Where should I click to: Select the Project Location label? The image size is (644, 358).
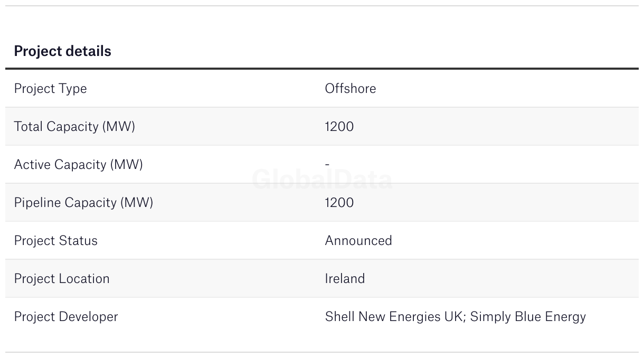(62, 279)
